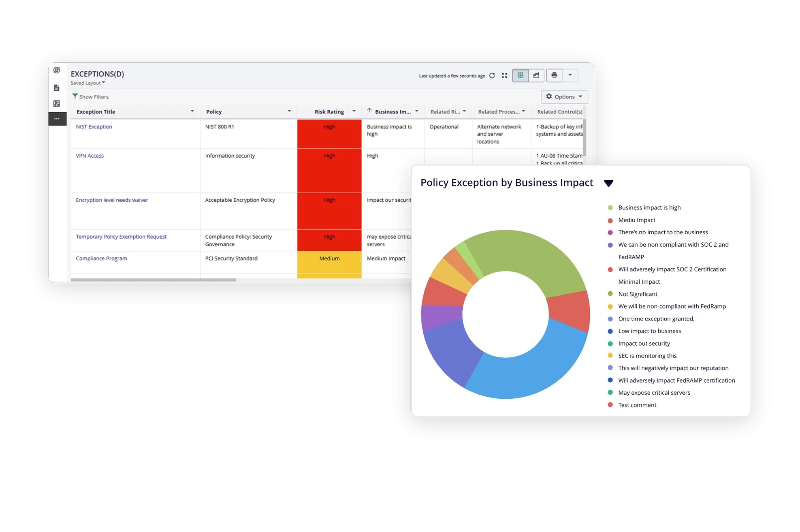
Task: Expand the print button dropdown arrow
Action: 570,75
